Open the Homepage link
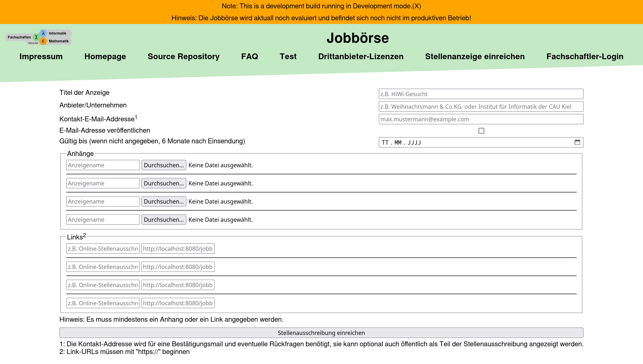Viewport: 643px width, 364px height. [x=105, y=56]
